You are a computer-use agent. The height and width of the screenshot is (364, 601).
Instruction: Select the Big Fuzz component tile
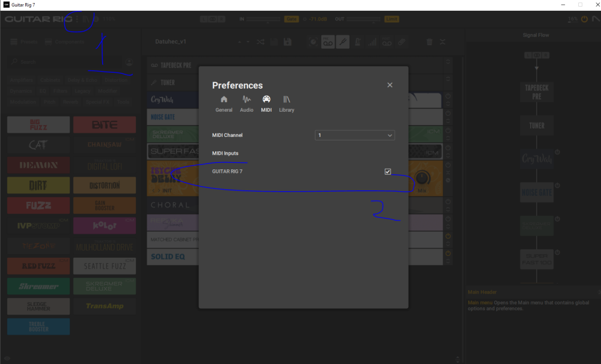pos(38,125)
